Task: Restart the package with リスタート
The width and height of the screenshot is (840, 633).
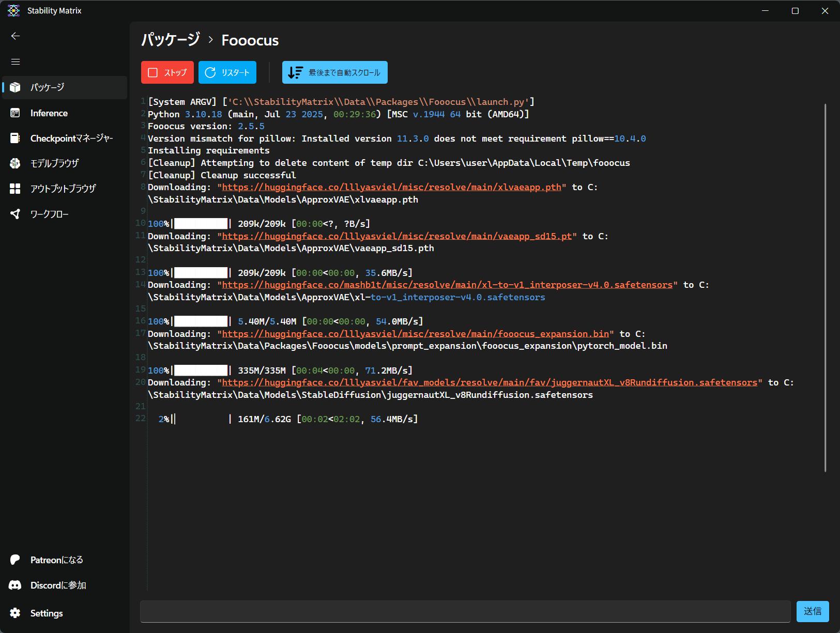Action: point(227,72)
